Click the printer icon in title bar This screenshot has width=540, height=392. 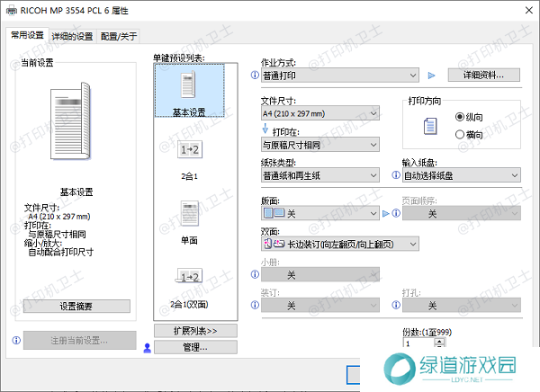coord(12,10)
